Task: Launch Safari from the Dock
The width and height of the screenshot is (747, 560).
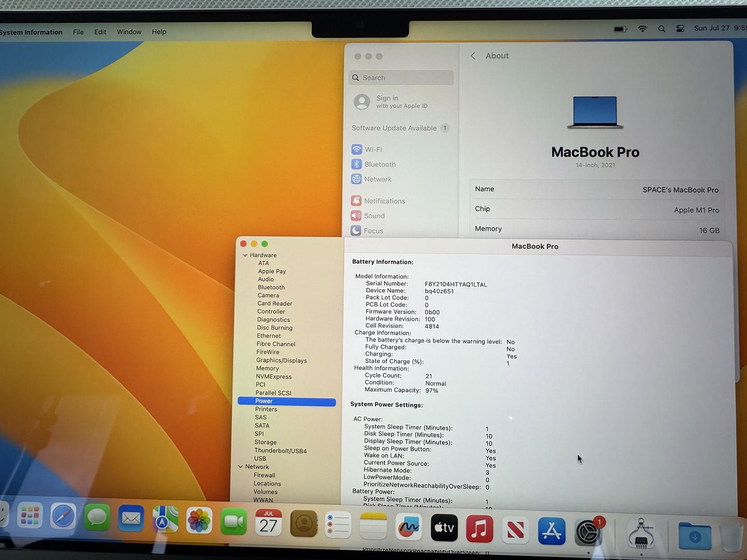Action: (x=63, y=517)
